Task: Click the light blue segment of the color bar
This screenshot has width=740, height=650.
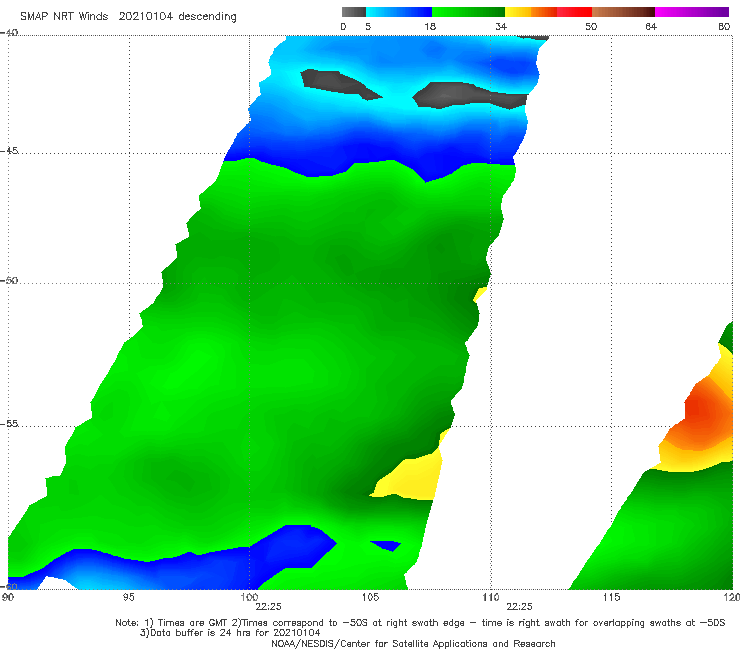Action: [x=399, y=12]
